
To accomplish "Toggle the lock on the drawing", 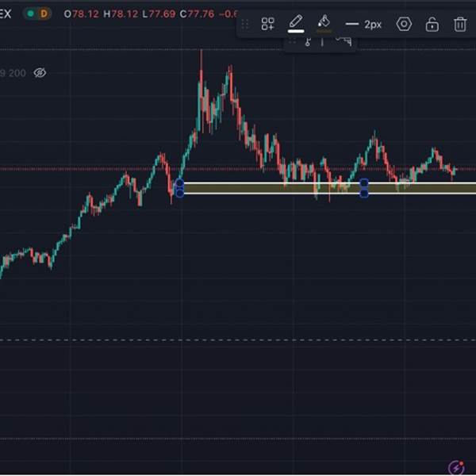I will [432, 25].
